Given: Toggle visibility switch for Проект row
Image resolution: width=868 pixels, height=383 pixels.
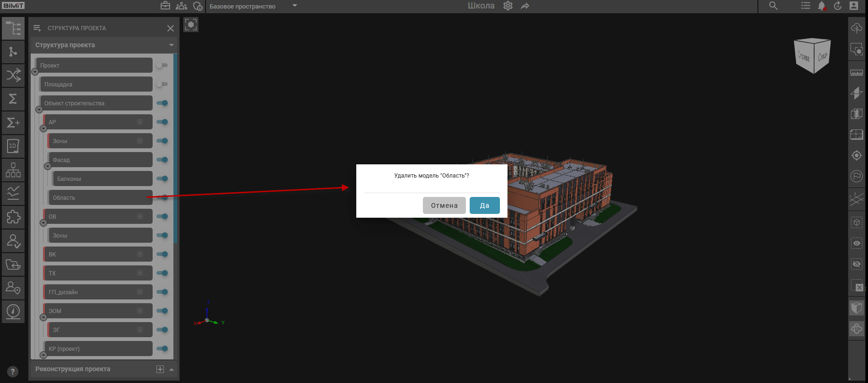Looking at the screenshot, I should [162, 65].
